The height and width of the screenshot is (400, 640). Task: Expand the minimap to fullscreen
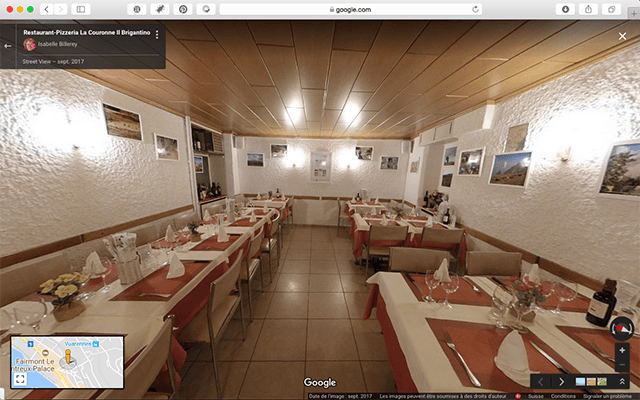(x=21, y=378)
